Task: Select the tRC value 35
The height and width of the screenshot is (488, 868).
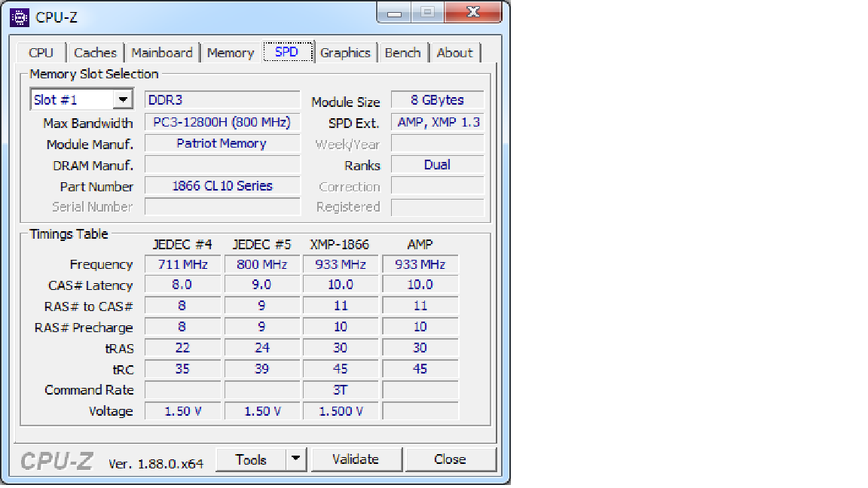Action: point(182,369)
